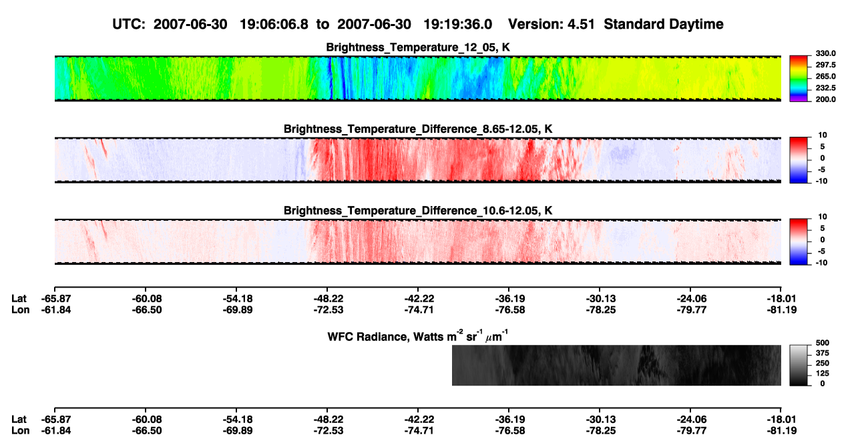The width and height of the screenshot is (868, 445).
Task: Click the 12.05 brightness temperature image strip
Action: click(x=417, y=78)
